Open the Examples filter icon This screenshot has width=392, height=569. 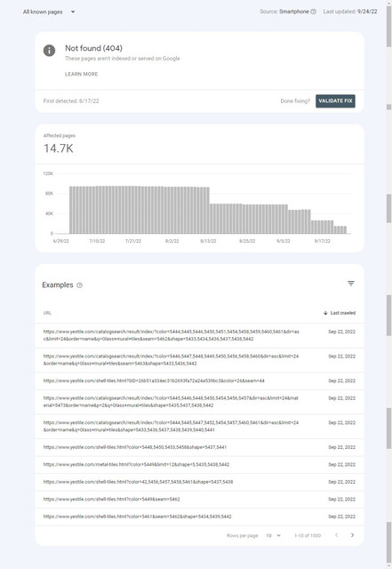pos(350,284)
